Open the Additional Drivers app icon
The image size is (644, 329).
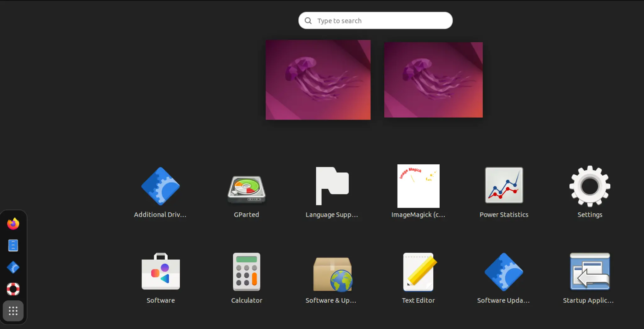click(160, 186)
